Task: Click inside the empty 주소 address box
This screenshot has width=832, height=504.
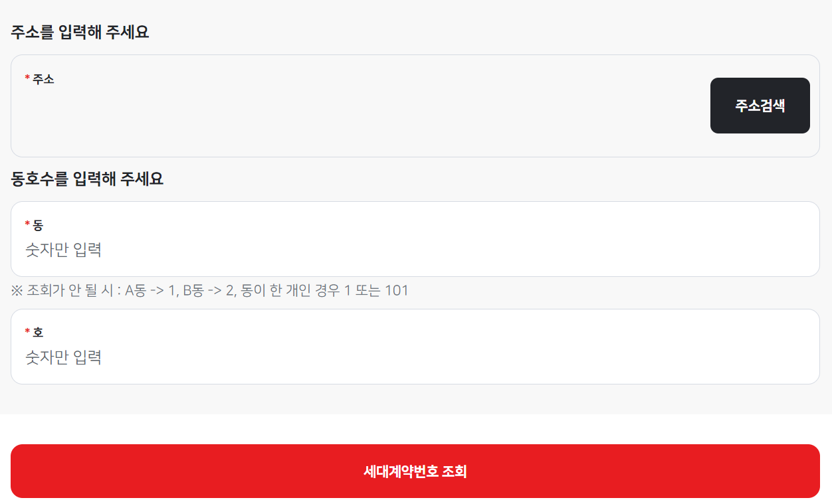Action: (x=359, y=113)
